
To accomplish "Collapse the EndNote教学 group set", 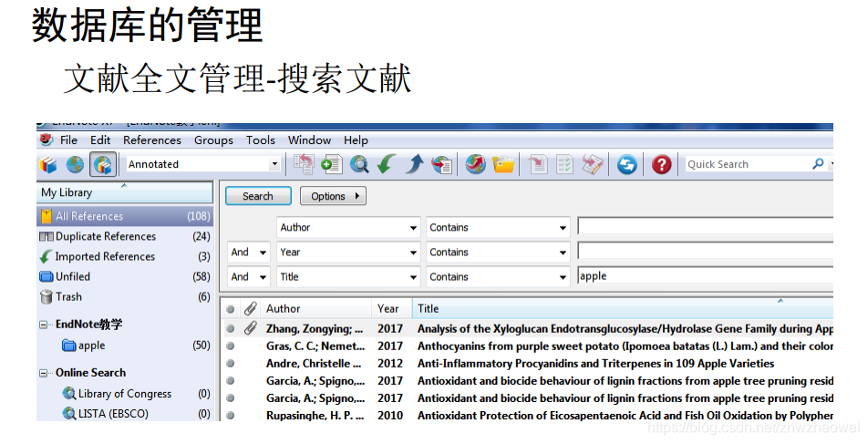I will (43, 325).
